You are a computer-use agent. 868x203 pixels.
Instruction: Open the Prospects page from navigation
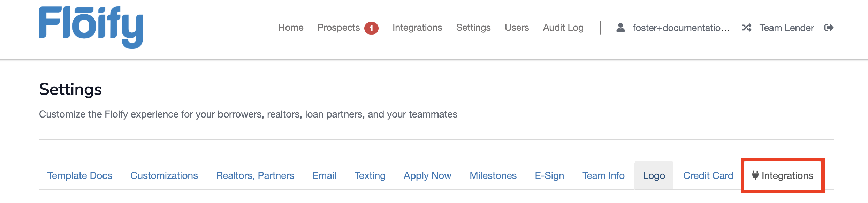pyautogui.click(x=338, y=27)
